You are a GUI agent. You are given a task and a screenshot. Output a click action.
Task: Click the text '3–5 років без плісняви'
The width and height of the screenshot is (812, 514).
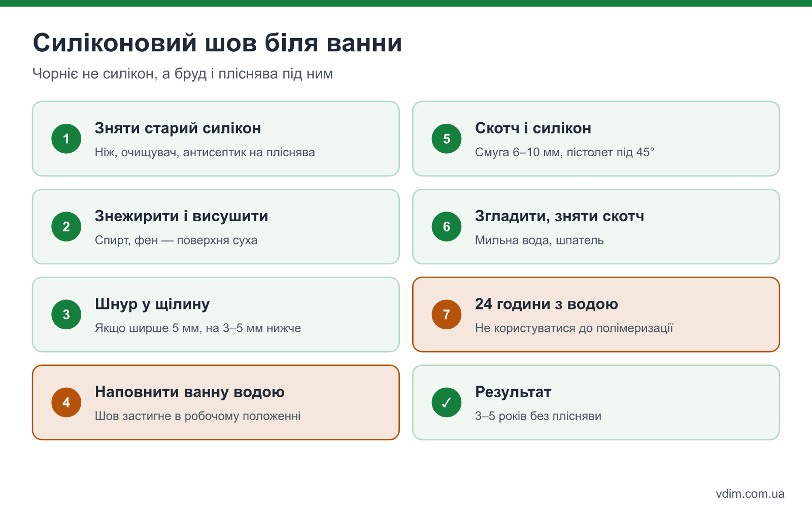coord(538,416)
